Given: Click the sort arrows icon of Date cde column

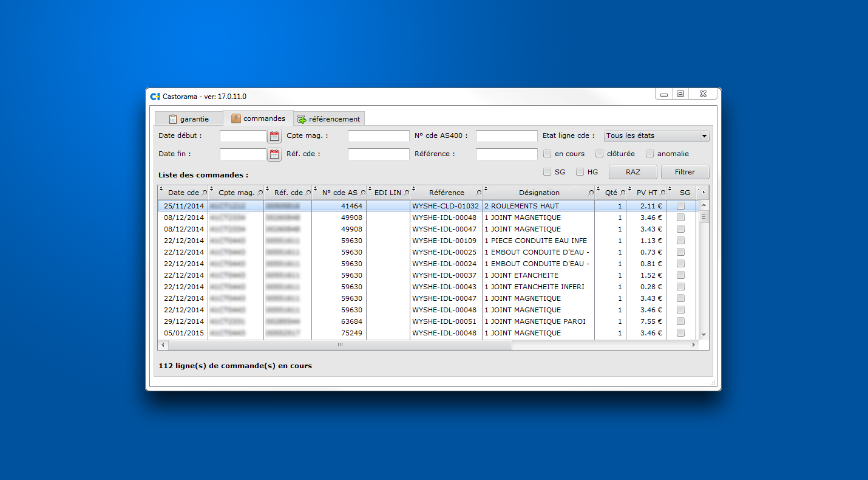Looking at the screenshot, I should click(x=161, y=188).
